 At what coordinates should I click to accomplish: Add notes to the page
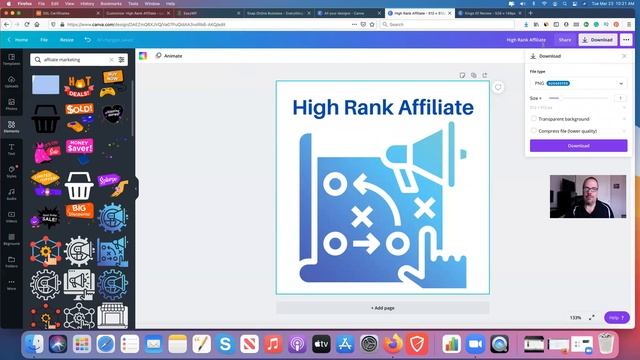pyautogui.click(x=462, y=75)
